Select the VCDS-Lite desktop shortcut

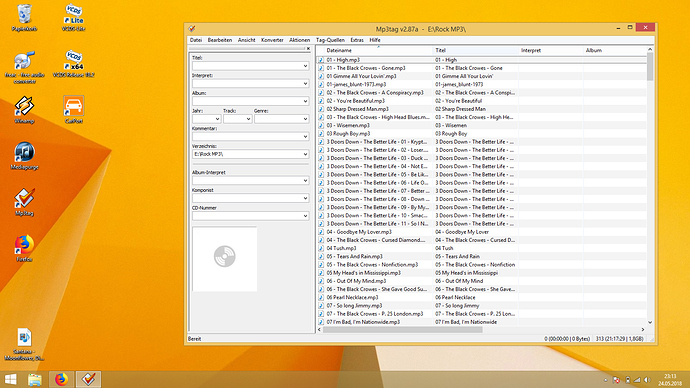pyautogui.click(x=73, y=18)
